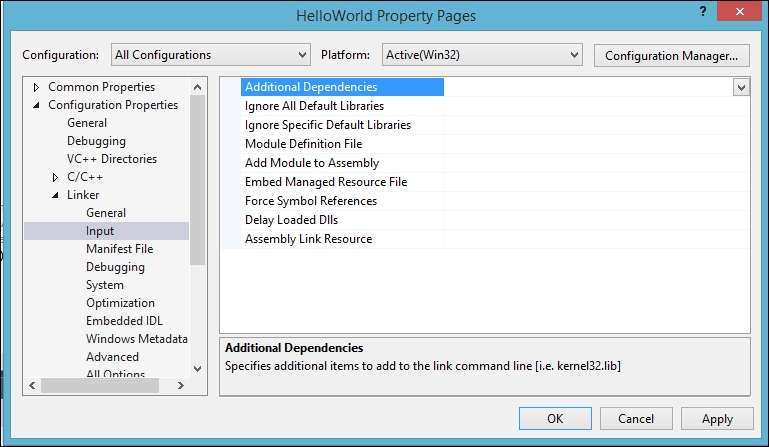The image size is (769, 447).
Task: Click tree panel scroll down arrow
Action: tap(198, 368)
